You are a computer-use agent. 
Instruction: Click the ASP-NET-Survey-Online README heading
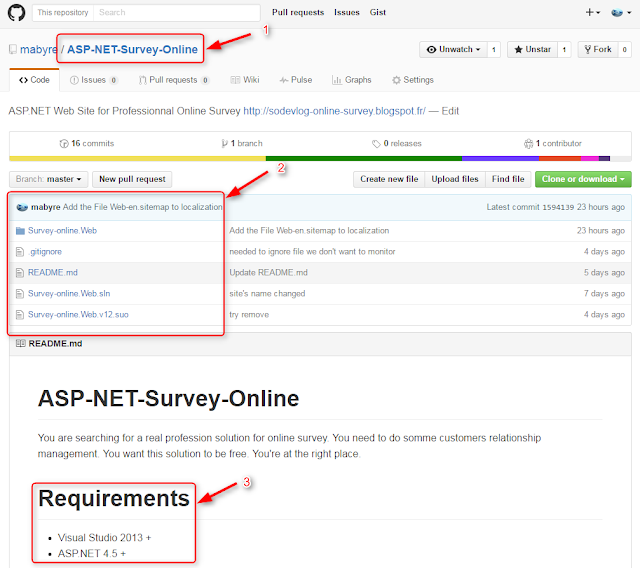169,398
